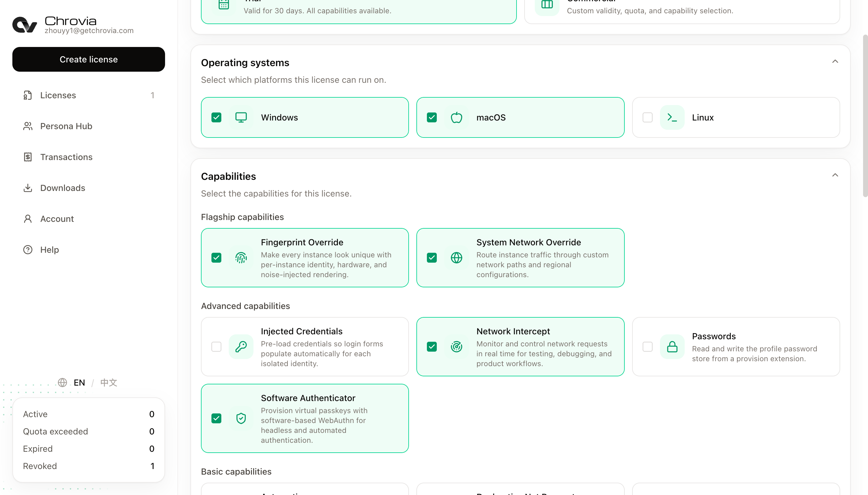Enable the Injected Credentials checkbox

coord(216,347)
